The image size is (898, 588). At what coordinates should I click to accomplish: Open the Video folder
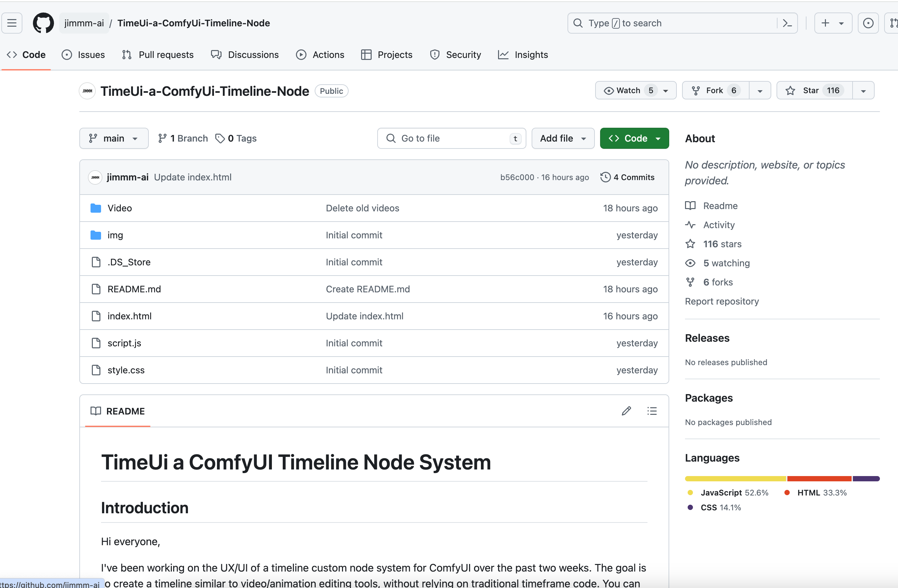coord(119,208)
